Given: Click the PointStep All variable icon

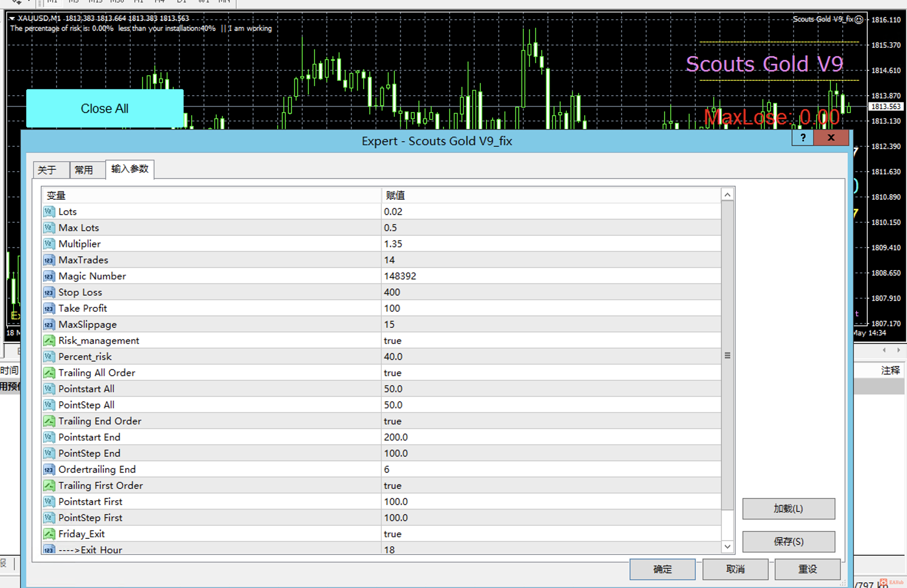Looking at the screenshot, I should point(49,405).
